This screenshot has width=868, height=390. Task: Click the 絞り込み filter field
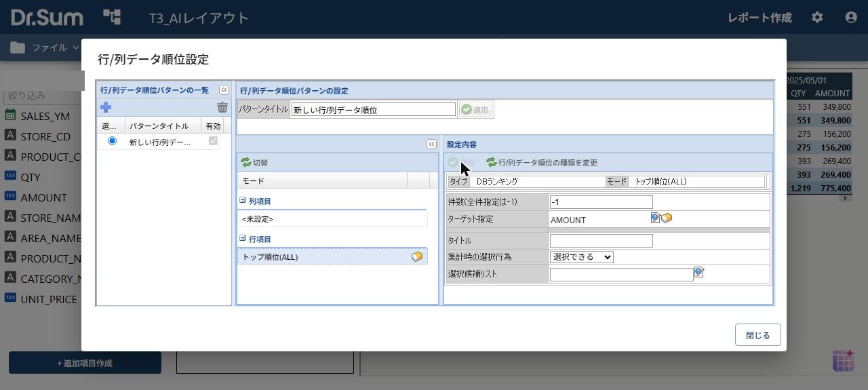point(42,96)
